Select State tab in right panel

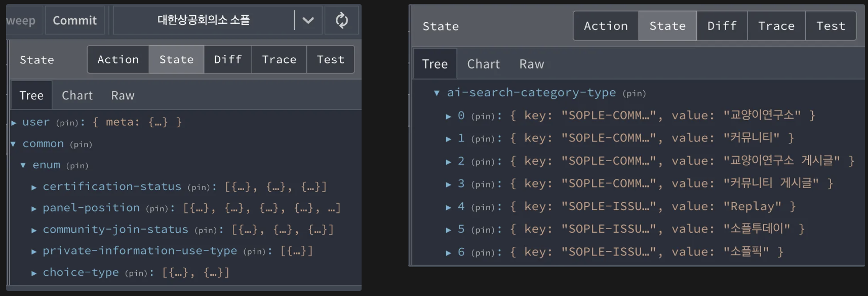tap(667, 26)
